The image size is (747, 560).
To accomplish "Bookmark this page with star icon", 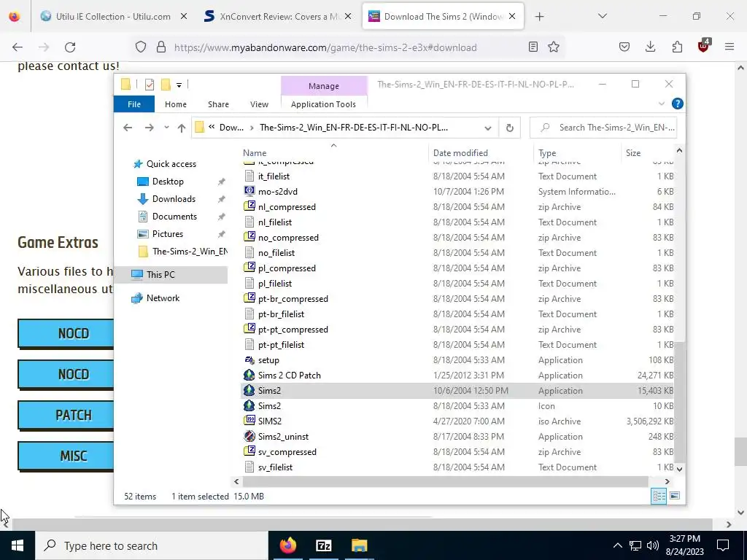I will pyautogui.click(x=553, y=47).
